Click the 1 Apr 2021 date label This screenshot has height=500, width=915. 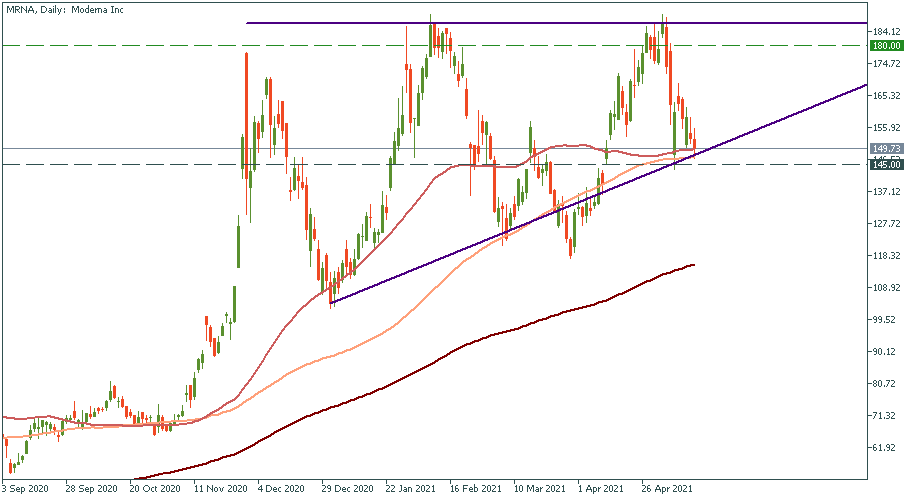603,491
